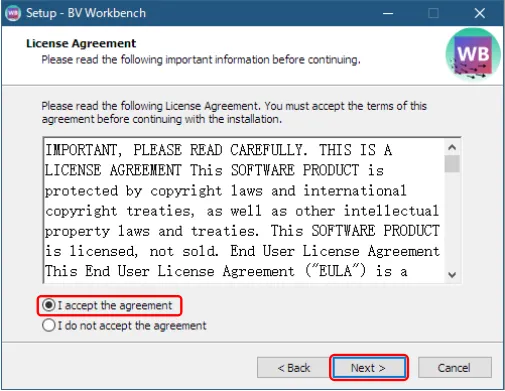This screenshot has width=505, height=391.
Task: Click the license text scrollbar thumb
Action: point(452,164)
